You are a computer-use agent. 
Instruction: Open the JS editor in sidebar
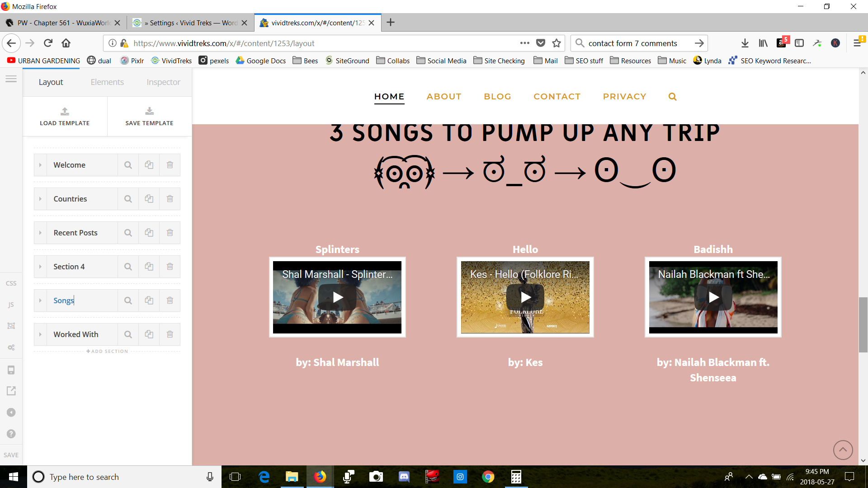(x=11, y=305)
